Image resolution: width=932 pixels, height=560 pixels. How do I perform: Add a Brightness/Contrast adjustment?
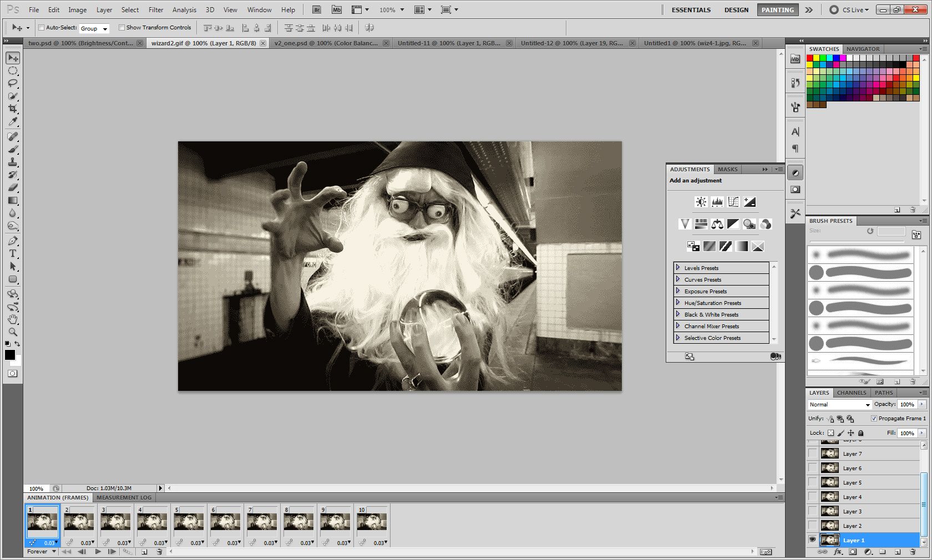[x=701, y=202]
